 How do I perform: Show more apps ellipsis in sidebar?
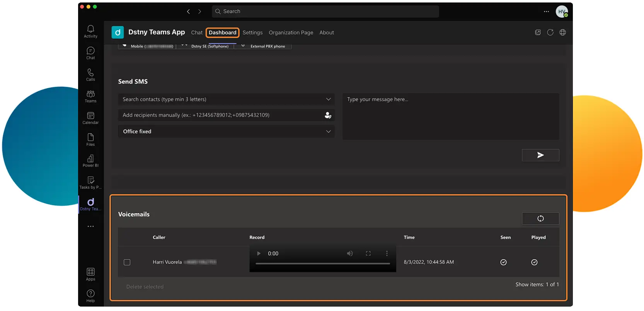pyautogui.click(x=90, y=226)
